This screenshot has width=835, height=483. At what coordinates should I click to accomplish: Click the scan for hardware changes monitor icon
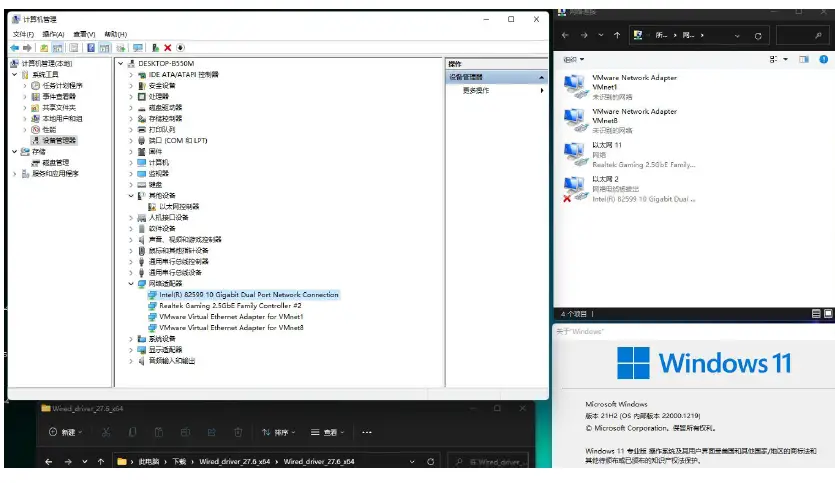(x=139, y=47)
